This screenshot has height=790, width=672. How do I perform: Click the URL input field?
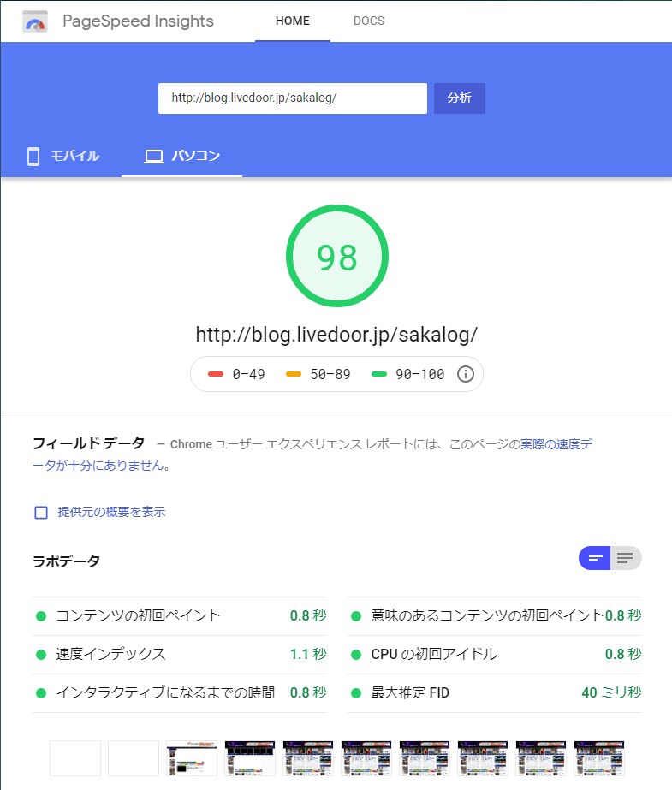pos(293,98)
